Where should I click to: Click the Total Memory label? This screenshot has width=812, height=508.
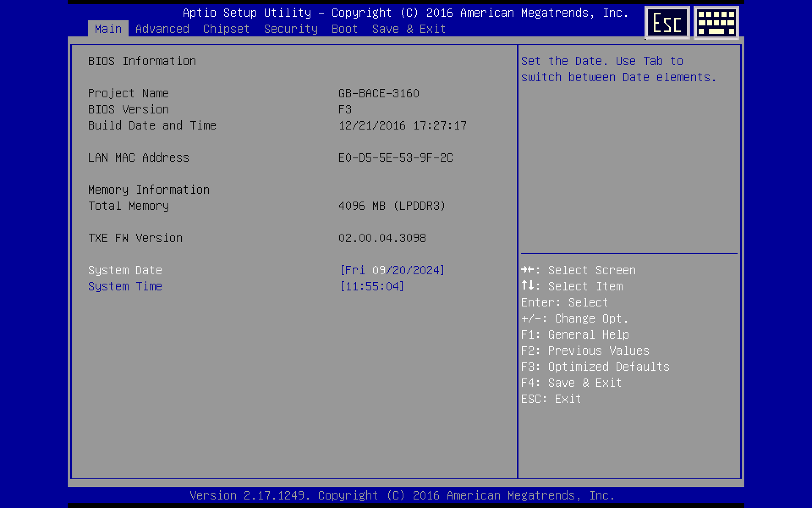pos(129,206)
